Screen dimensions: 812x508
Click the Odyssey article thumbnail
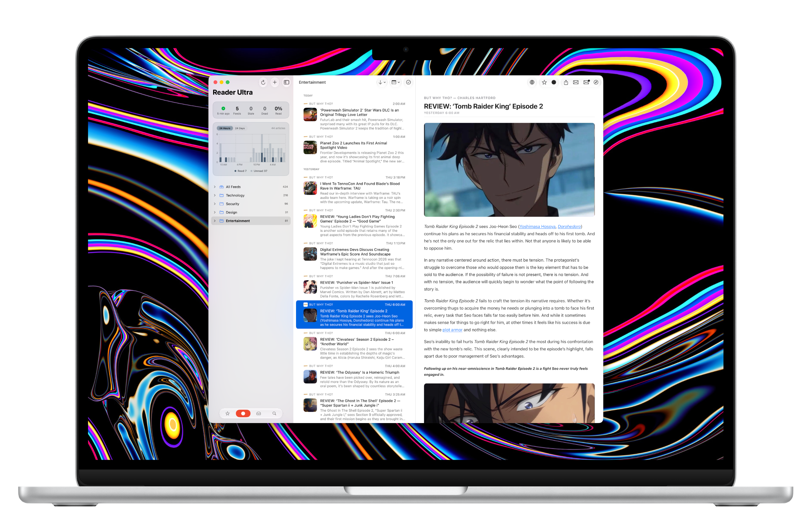[x=310, y=377]
